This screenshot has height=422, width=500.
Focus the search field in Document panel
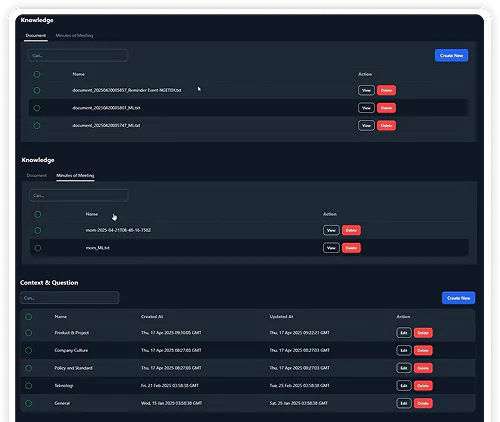[78, 55]
